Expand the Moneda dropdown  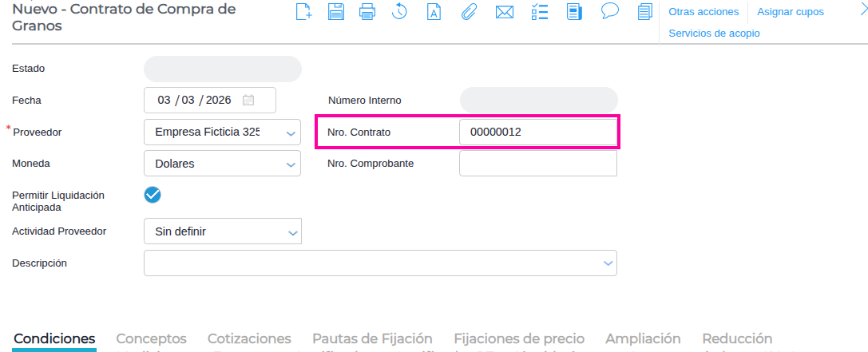(x=291, y=164)
